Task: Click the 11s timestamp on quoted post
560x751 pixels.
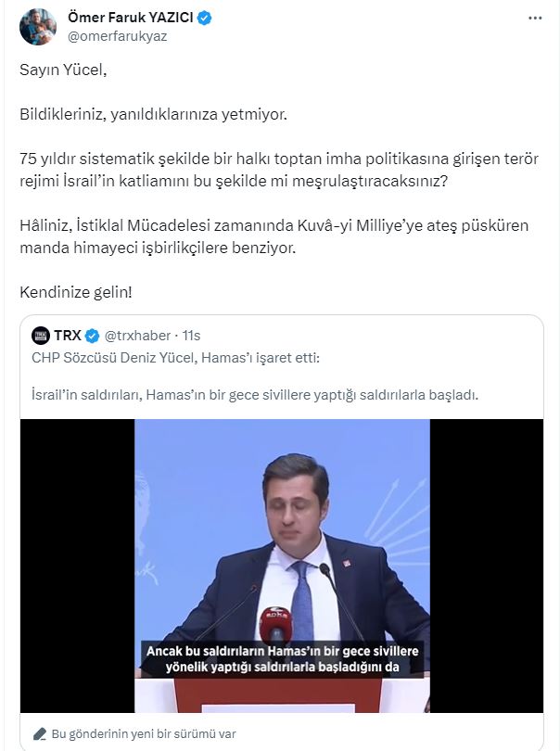Action: pyautogui.click(x=191, y=335)
